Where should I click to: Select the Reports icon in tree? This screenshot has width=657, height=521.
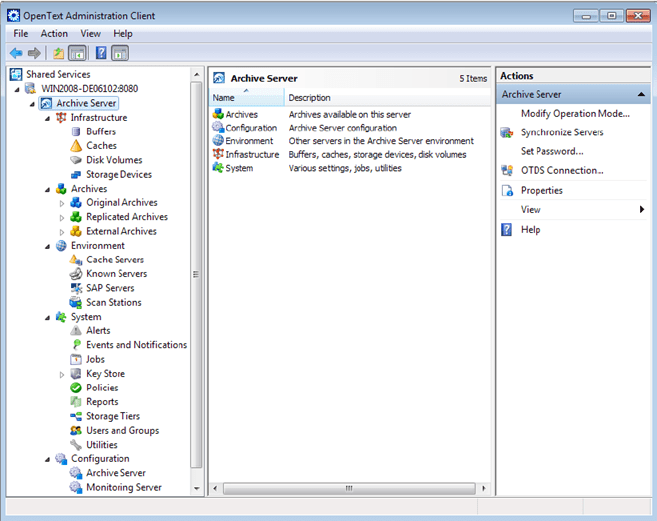pyautogui.click(x=76, y=402)
